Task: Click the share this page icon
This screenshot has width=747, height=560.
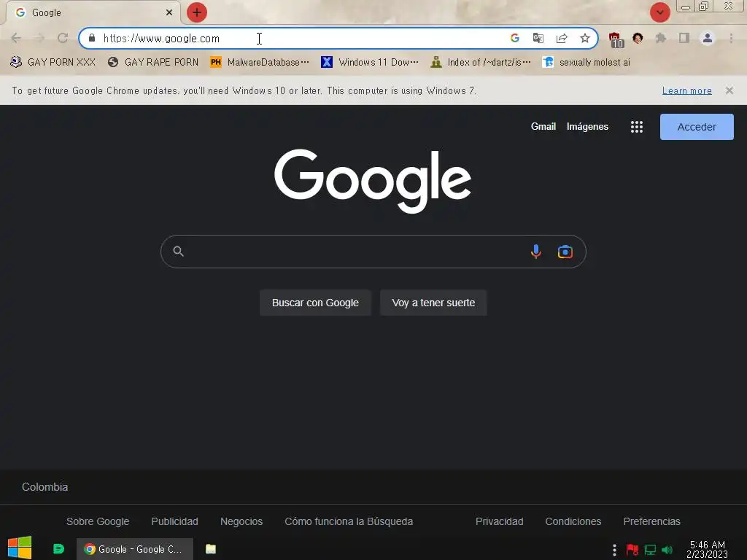Action: click(x=562, y=38)
